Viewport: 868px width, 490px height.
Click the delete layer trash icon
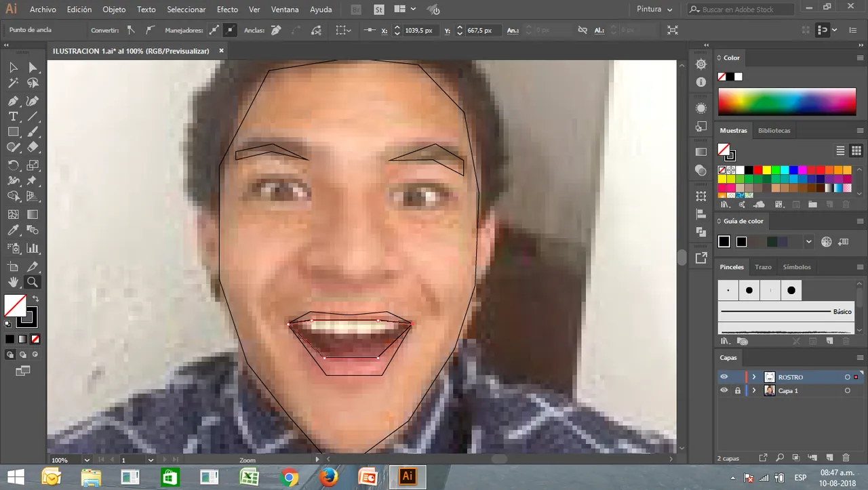tap(846, 458)
